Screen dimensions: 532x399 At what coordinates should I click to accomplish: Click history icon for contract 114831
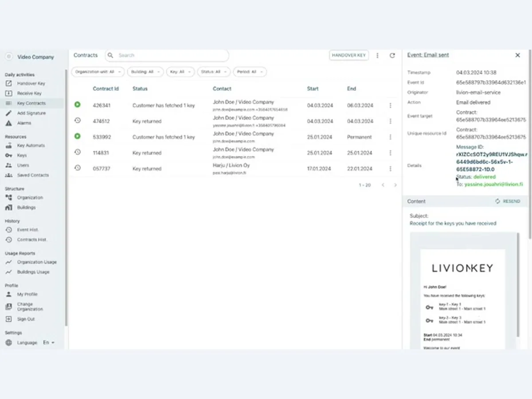78,152
